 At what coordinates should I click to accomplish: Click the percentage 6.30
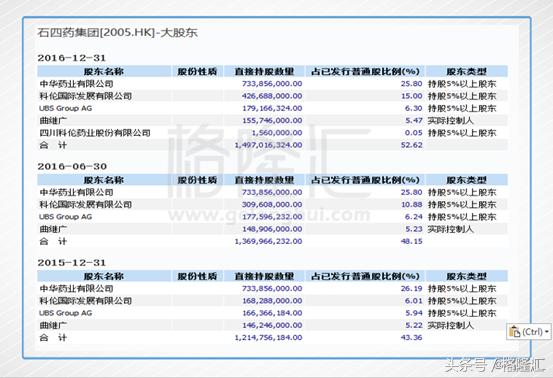tap(414, 108)
